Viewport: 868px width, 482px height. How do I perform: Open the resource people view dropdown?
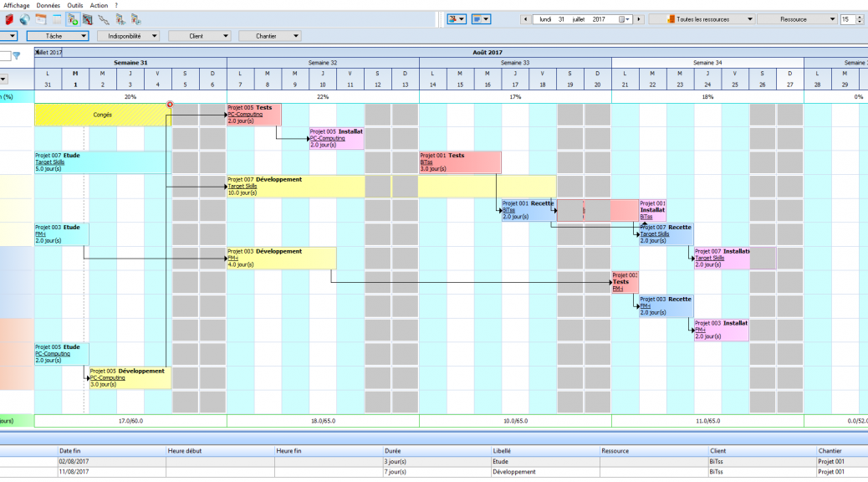point(457,19)
